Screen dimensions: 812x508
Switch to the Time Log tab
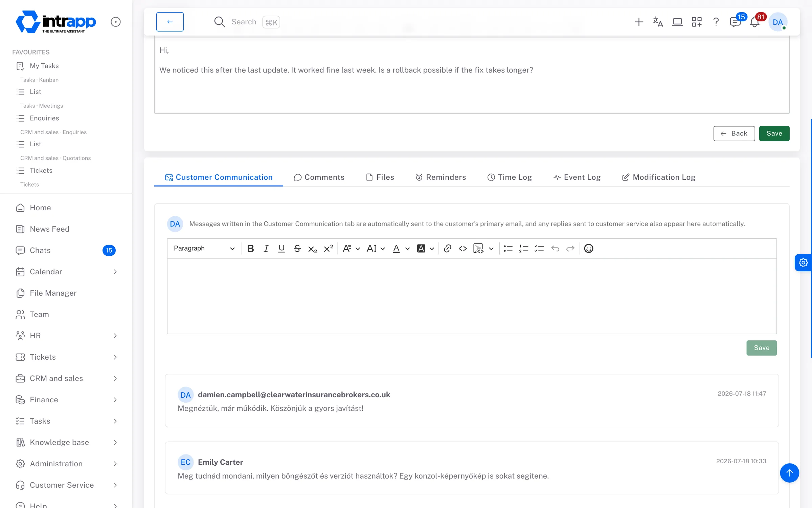pos(510,177)
